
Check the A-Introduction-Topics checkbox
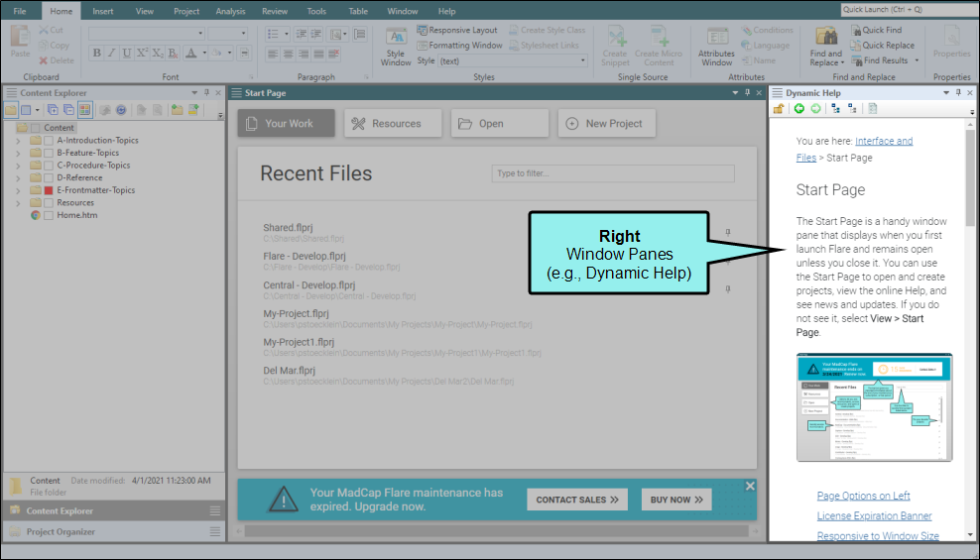click(49, 141)
